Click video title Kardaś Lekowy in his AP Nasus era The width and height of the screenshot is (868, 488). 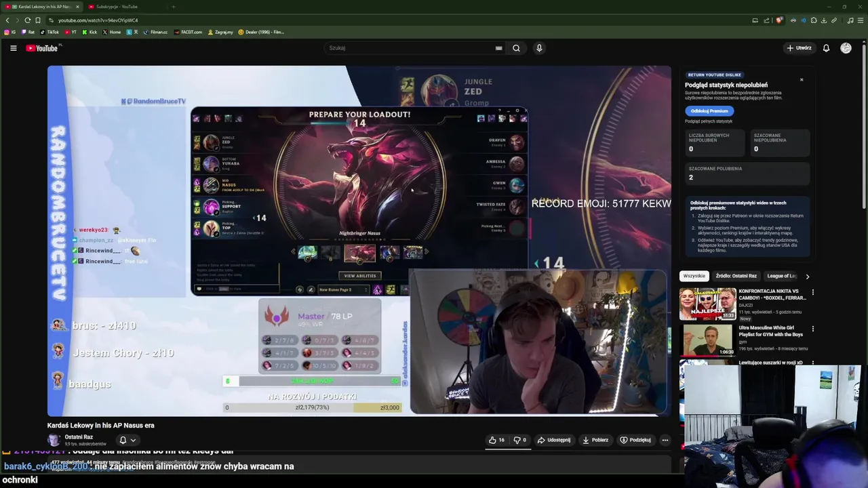(100, 425)
